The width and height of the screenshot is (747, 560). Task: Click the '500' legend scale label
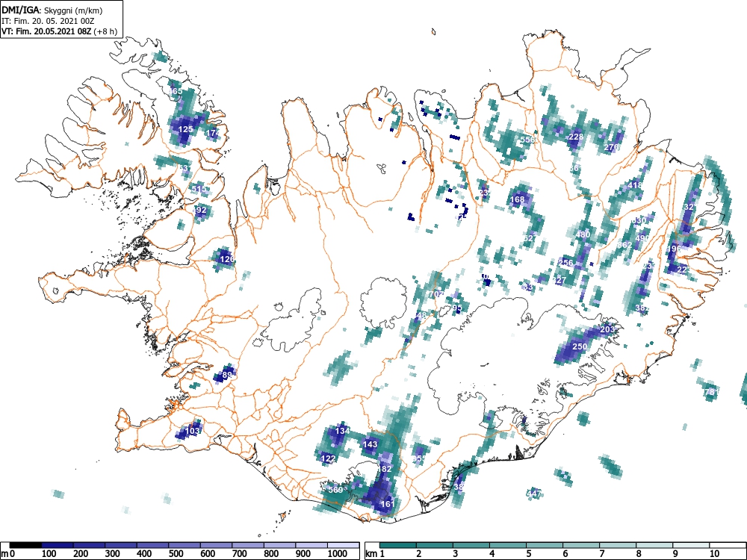(176, 554)
